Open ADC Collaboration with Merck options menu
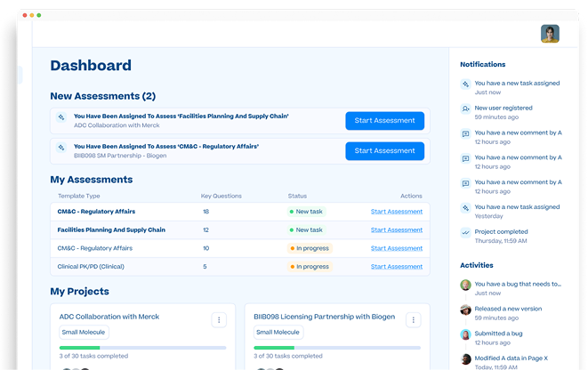Image resolution: width=588 pixels, height=370 pixels. coord(219,320)
